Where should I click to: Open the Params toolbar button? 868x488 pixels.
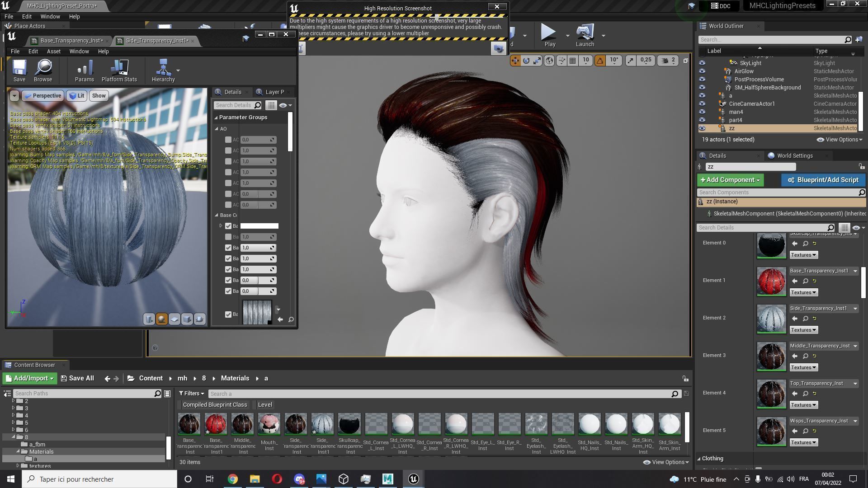(85, 70)
